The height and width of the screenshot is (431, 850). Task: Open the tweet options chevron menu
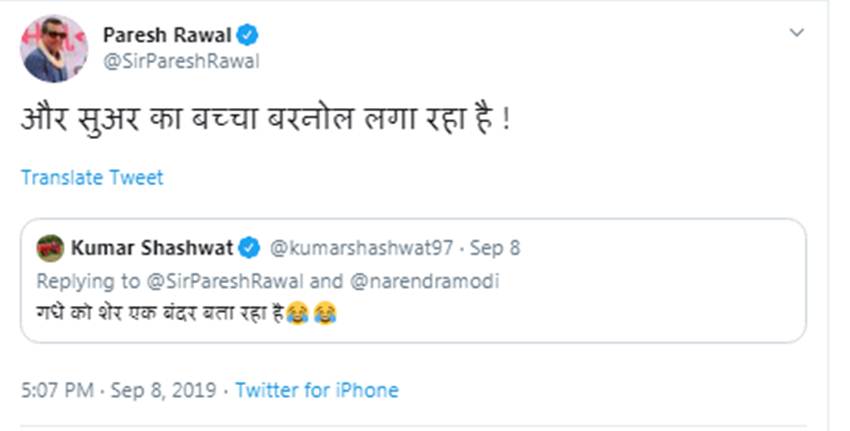click(x=797, y=33)
